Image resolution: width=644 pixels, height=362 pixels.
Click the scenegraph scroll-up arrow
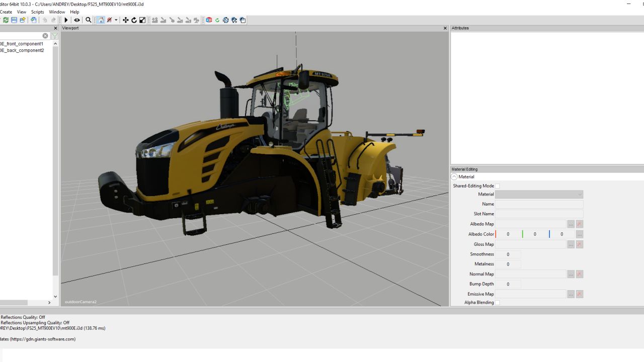tap(55, 44)
